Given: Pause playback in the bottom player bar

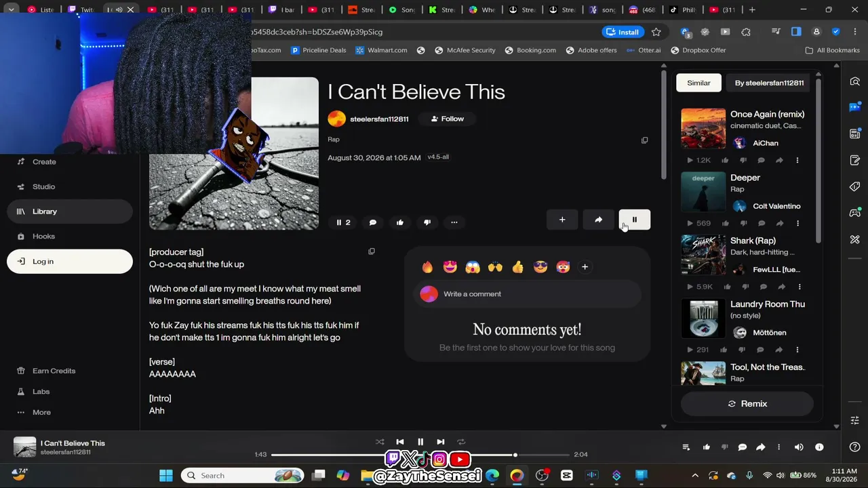Looking at the screenshot, I should 420,442.
